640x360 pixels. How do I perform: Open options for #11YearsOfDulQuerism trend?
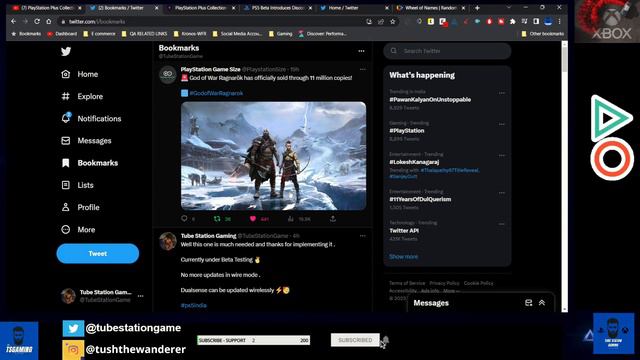[x=502, y=193]
